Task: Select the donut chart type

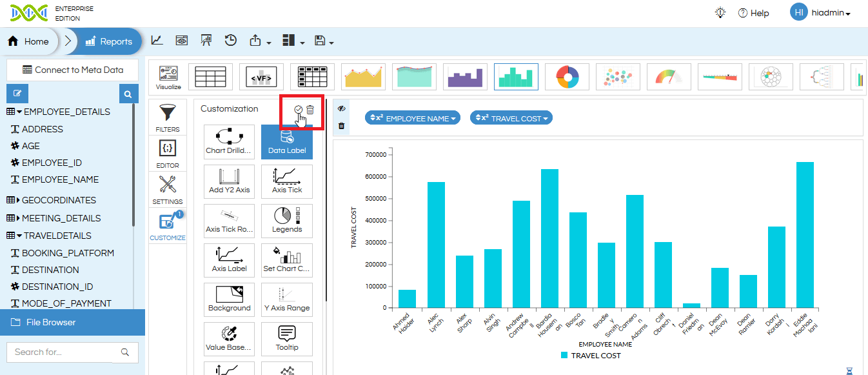Action: point(567,77)
